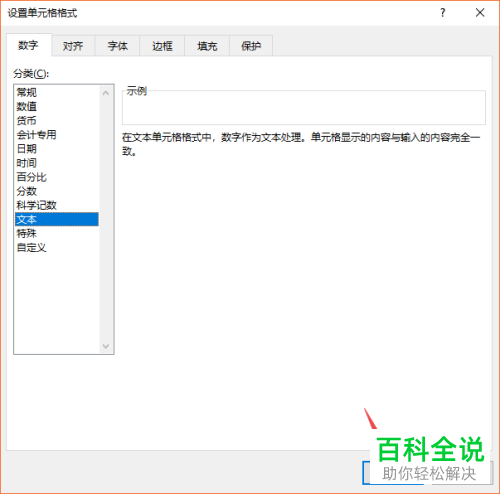Switch to the 对齐 tab
The width and height of the screenshot is (500, 494).
pyautogui.click(x=73, y=46)
